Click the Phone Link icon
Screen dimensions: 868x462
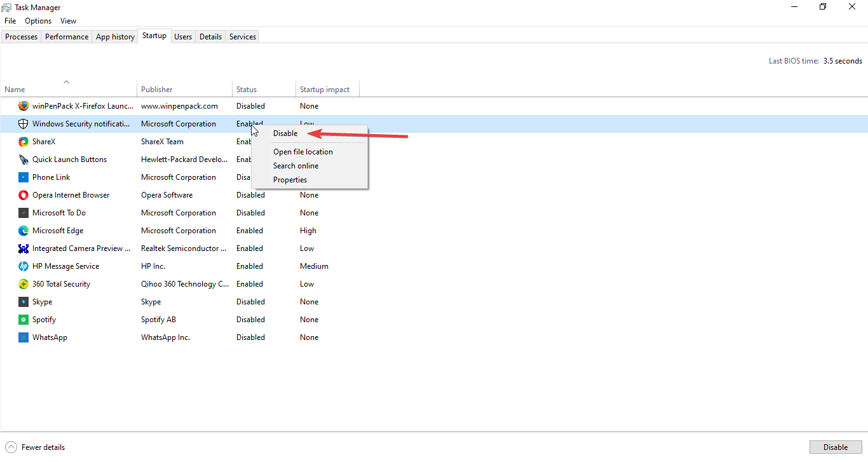(24, 177)
